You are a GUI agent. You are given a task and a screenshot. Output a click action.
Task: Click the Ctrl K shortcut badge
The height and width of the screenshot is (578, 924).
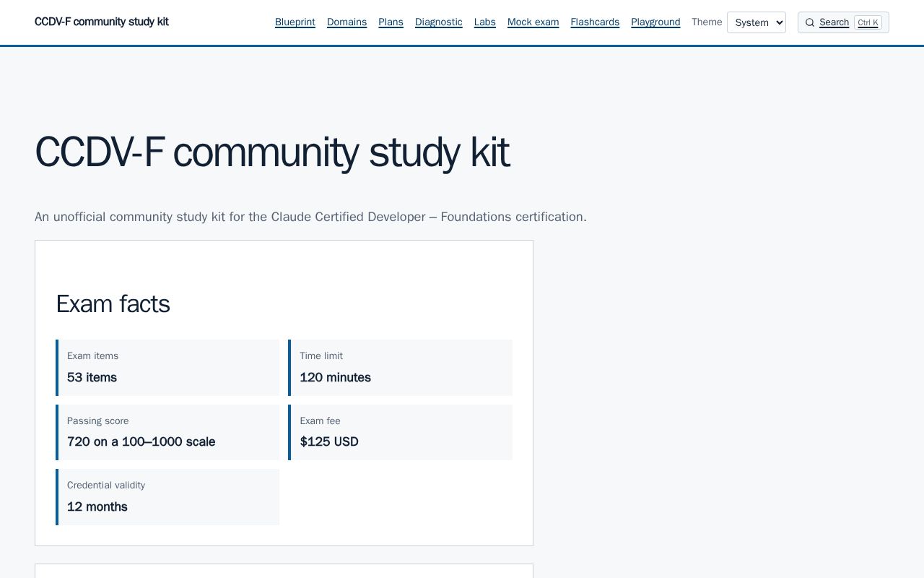tap(868, 22)
